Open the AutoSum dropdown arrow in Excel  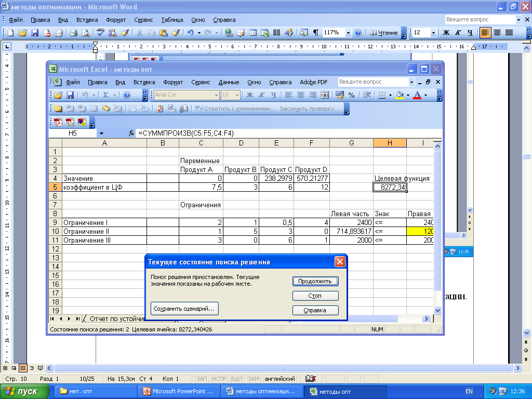(114, 95)
